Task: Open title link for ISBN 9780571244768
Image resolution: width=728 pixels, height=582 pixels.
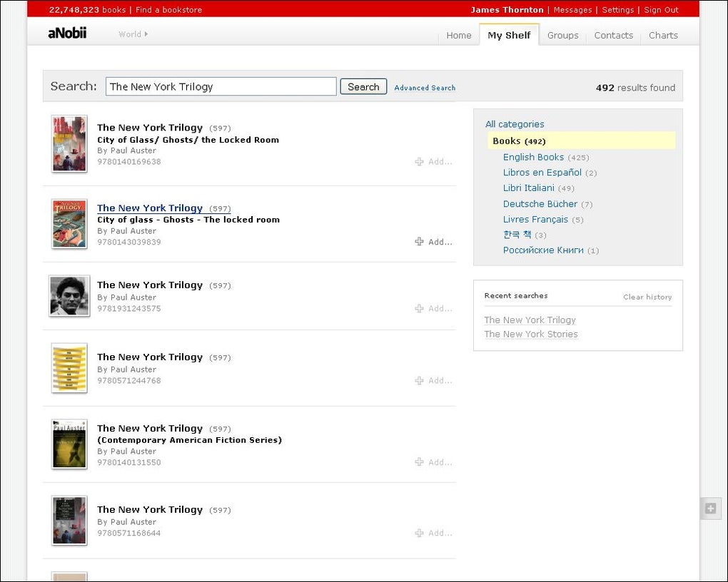Action: coord(150,357)
